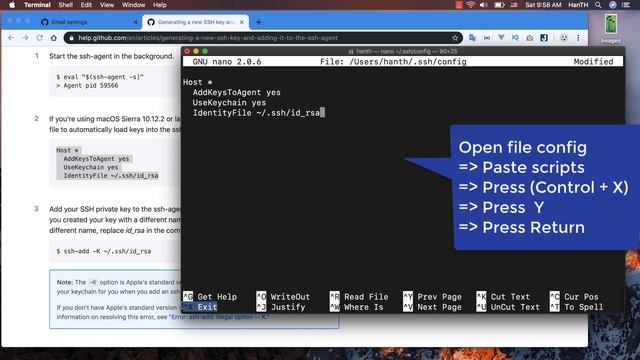The image size is (640, 360).
Task: Click the funnel-shaped extension icon
Action: (501, 38)
